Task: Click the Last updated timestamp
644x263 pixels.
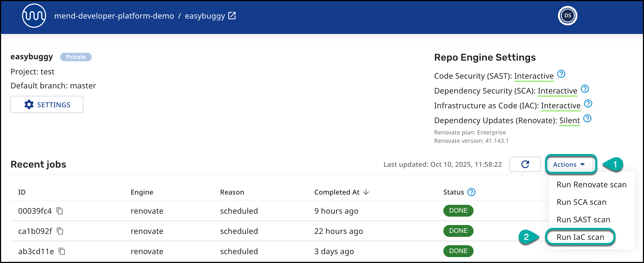Action: point(443,164)
